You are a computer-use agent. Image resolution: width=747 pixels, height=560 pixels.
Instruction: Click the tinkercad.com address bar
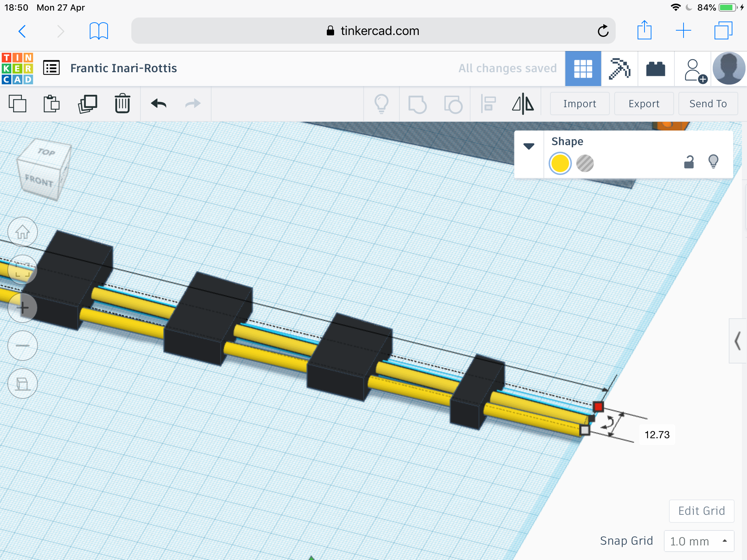coord(373,31)
